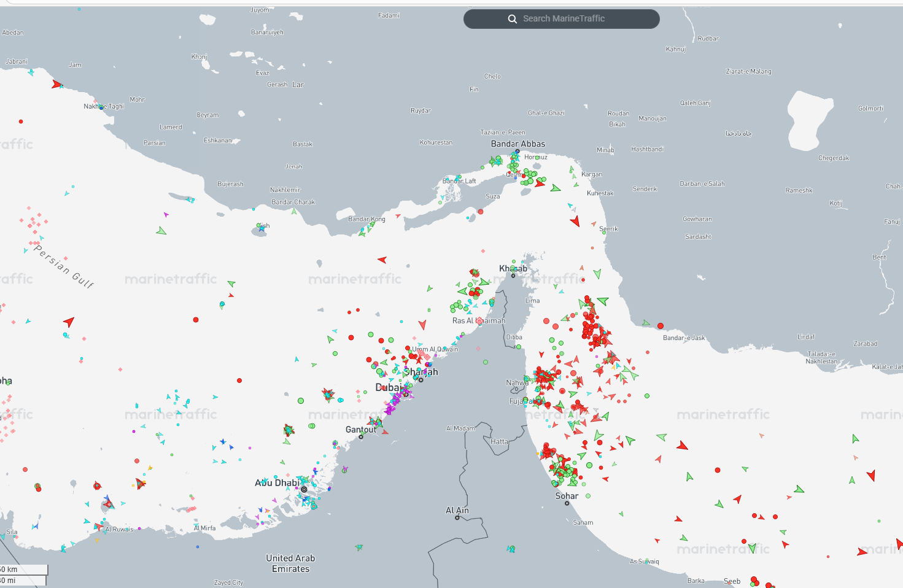This screenshot has width=903, height=588.
Task: Click the Saham label
Action: click(583, 523)
